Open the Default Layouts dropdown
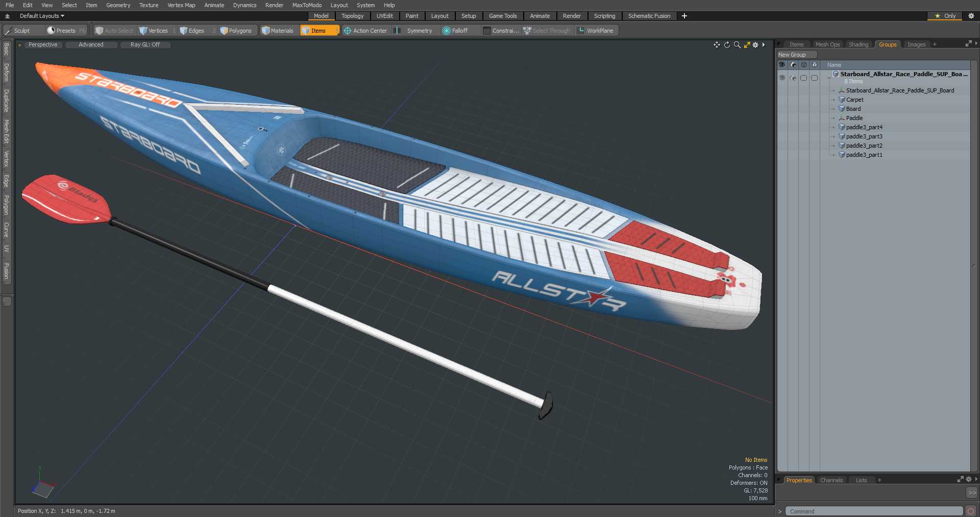 point(42,16)
